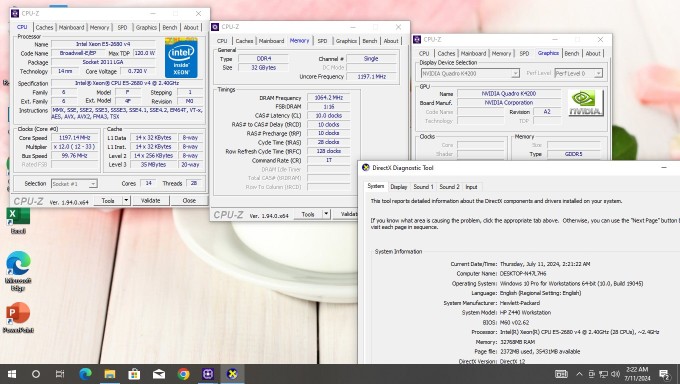
Task: Click the DirectX Diagnostic taskbar icon
Action: coord(232,374)
